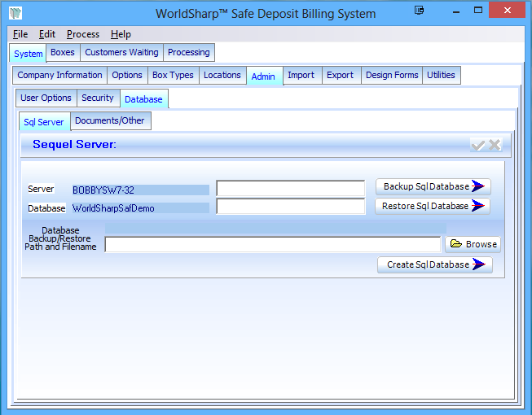Open the Process menu
This screenshot has height=415, width=532.
[x=83, y=34]
